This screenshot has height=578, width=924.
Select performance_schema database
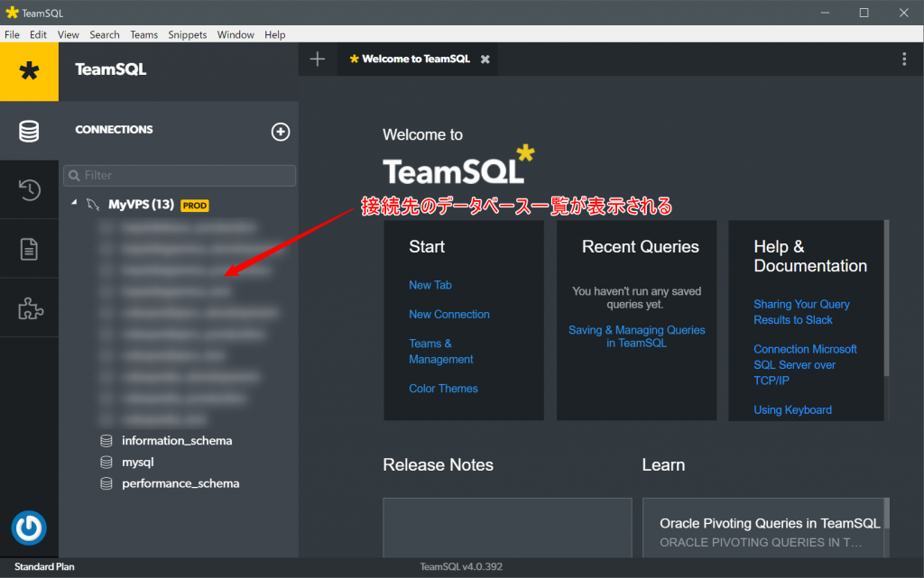(x=180, y=483)
